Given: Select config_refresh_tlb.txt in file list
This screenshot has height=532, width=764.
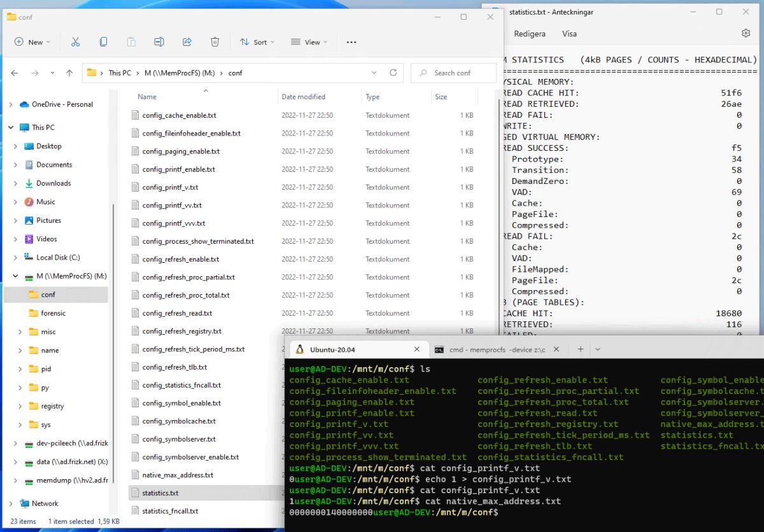Looking at the screenshot, I should click(174, 367).
